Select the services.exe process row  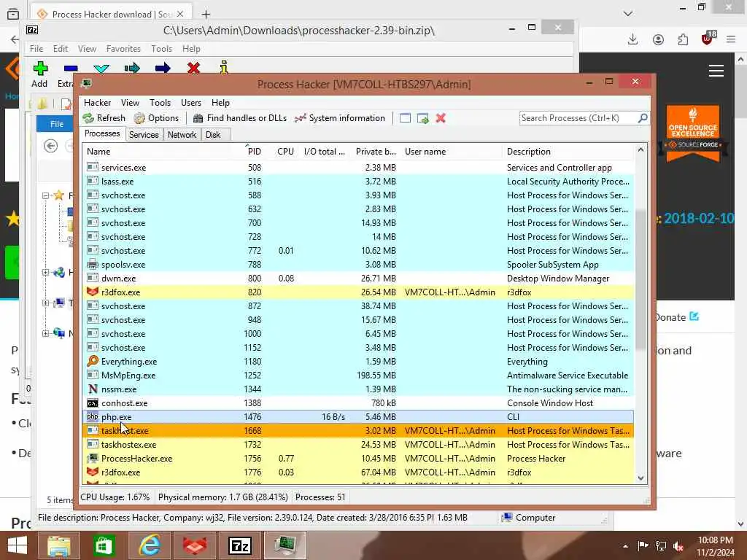click(x=358, y=168)
